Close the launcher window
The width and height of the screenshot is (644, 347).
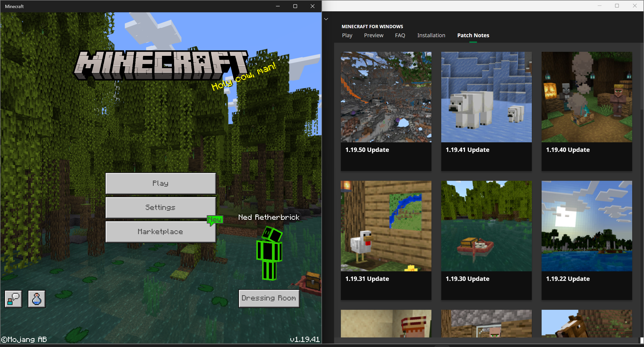click(634, 6)
